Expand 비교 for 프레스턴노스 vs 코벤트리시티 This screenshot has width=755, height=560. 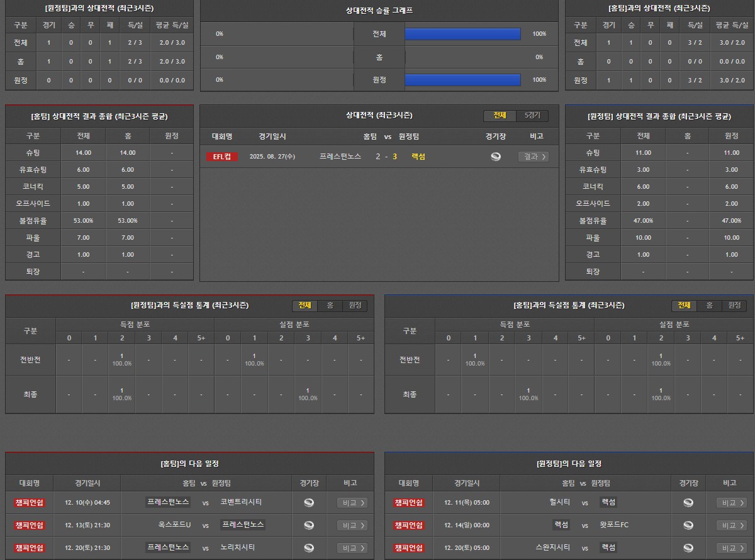[352, 502]
